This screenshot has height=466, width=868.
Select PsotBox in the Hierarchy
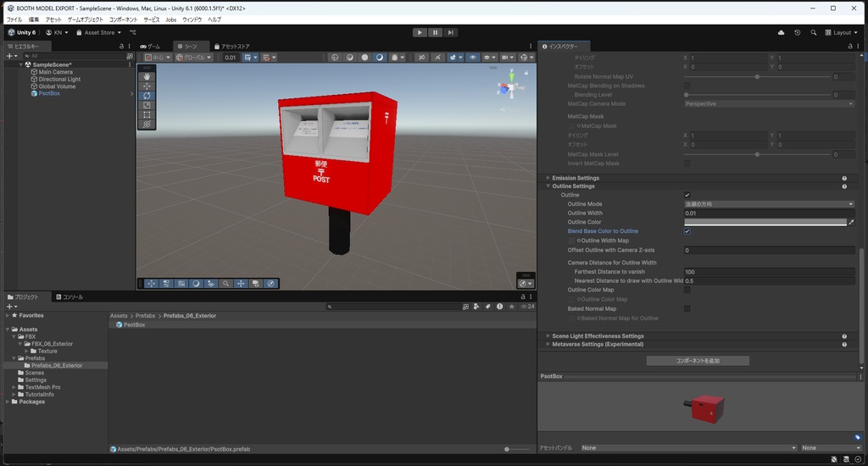pyautogui.click(x=49, y=93)
